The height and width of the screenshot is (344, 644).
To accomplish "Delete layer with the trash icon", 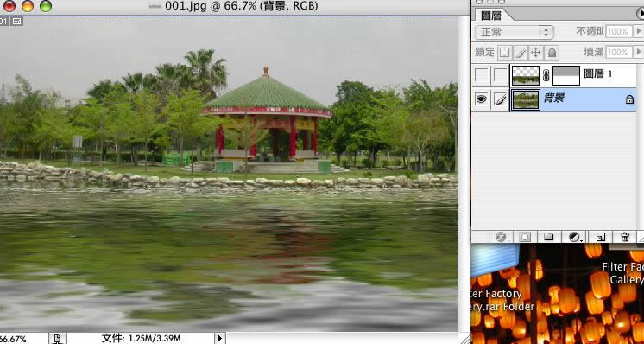I will tap(625, 237).
